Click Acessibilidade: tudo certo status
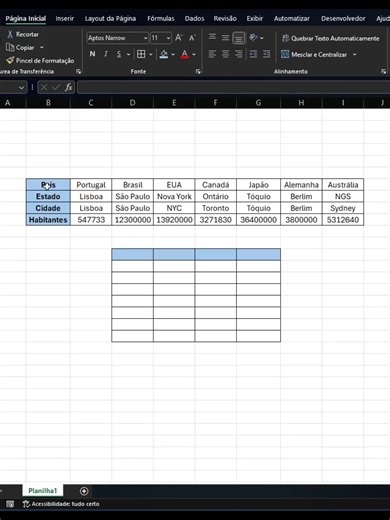 pos(61,504)
